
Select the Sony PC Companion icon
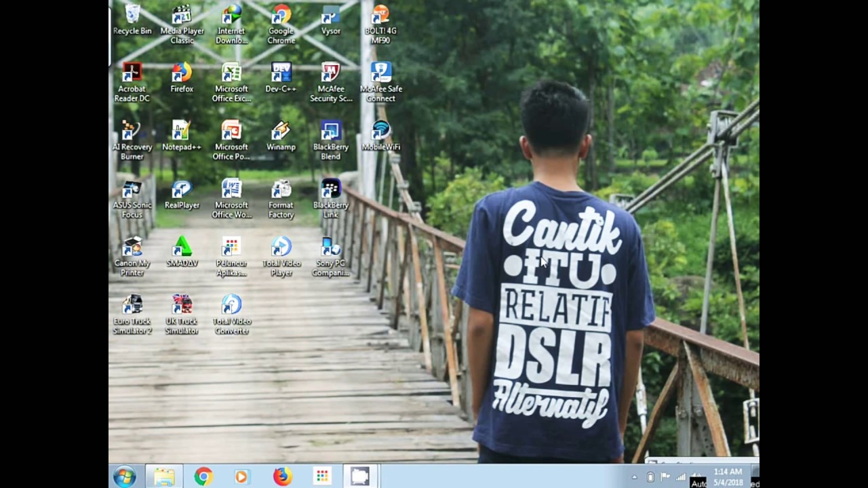point(331,257)
